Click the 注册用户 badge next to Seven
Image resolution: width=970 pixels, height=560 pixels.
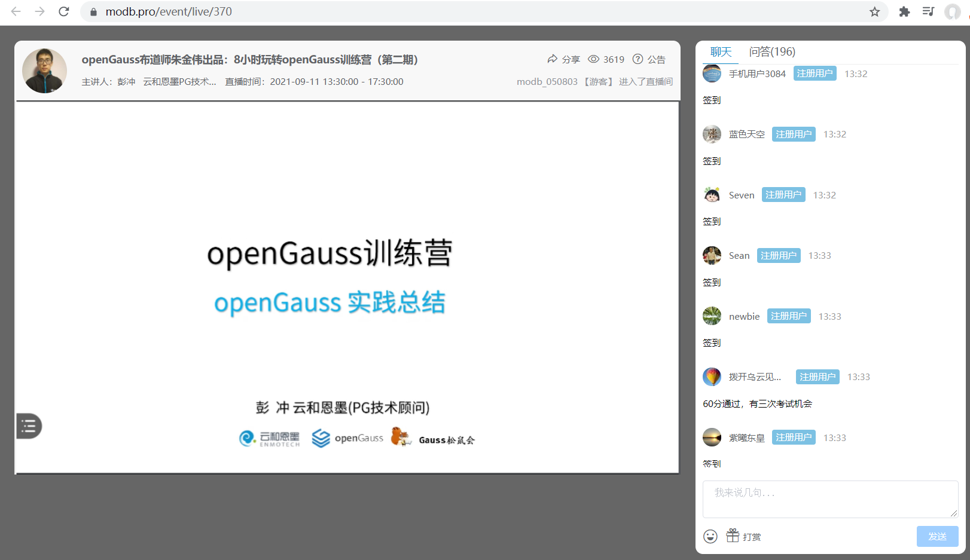(x=783, y=195)
